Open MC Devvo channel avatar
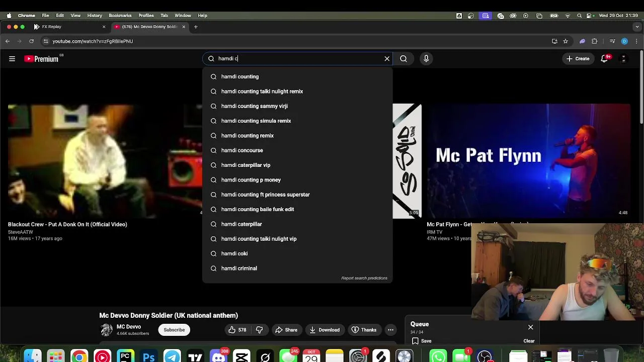Image resolution: width=644 pixels, height=362 pixels. click(x=106, y=330)
